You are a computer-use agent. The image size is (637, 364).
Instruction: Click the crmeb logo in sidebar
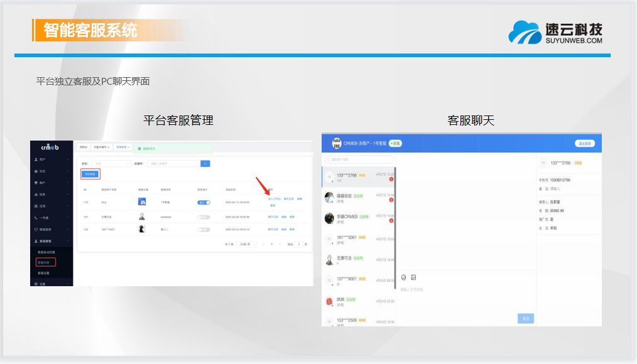pyautogui.click(x=51, y=147)
